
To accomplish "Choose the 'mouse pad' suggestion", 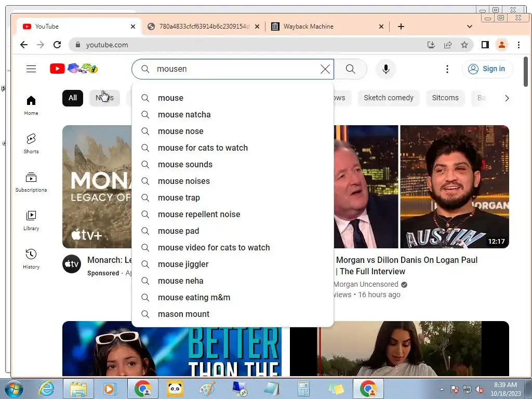I will (x=233, y=231).
